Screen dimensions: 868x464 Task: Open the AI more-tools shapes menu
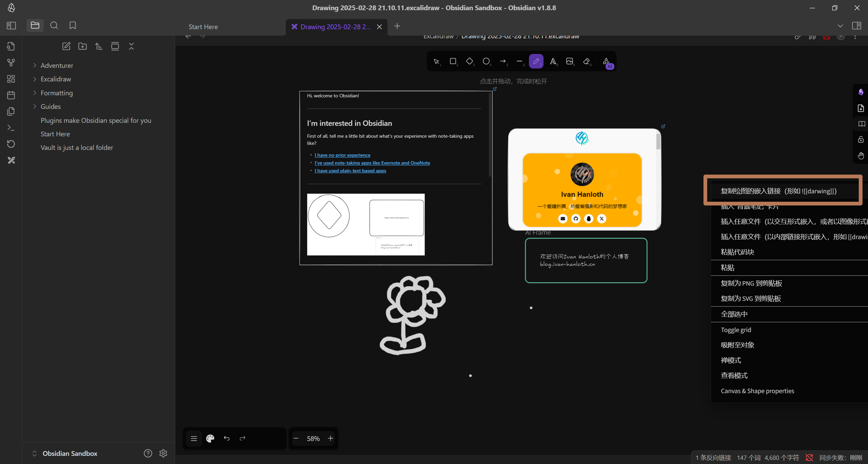tap(607, 62)
